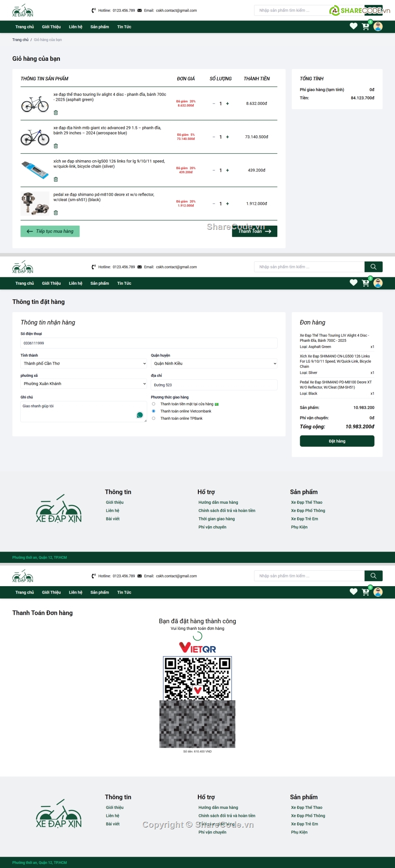
Task: Increase quantity of the Shimano chain
Action: (x=227, y=170)
